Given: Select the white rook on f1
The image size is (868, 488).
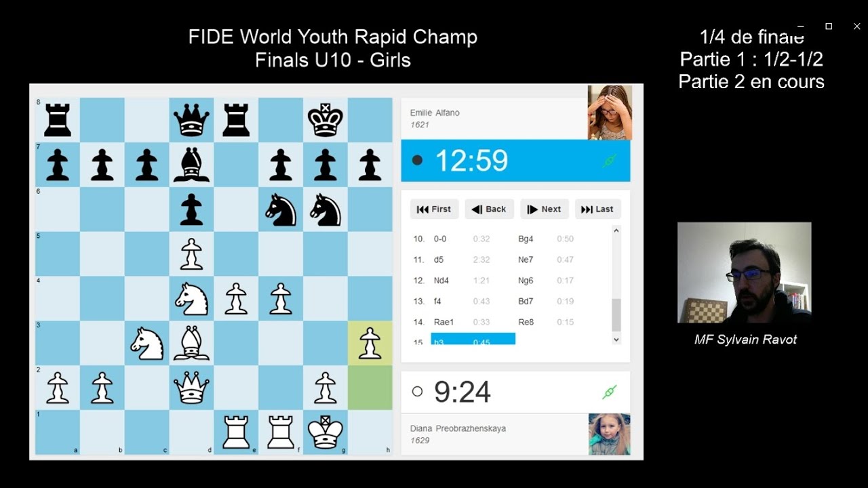Looking at the screenshot, I should pos(281,433).
